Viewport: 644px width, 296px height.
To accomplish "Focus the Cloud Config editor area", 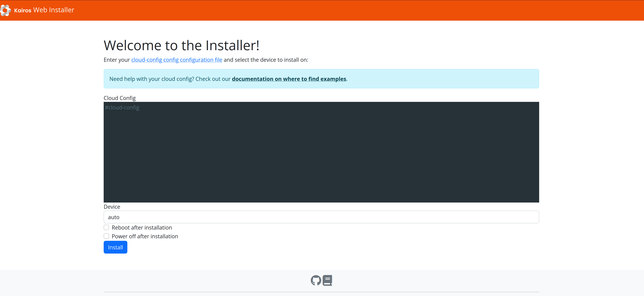I will 321,152.
